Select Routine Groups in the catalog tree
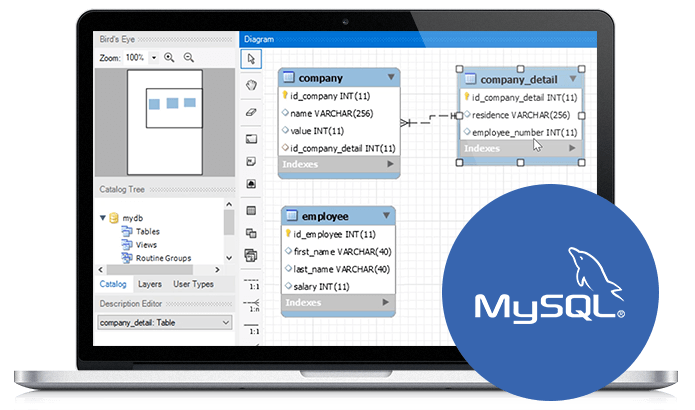Screen dimensions: 695x410 tap(164, 257)
